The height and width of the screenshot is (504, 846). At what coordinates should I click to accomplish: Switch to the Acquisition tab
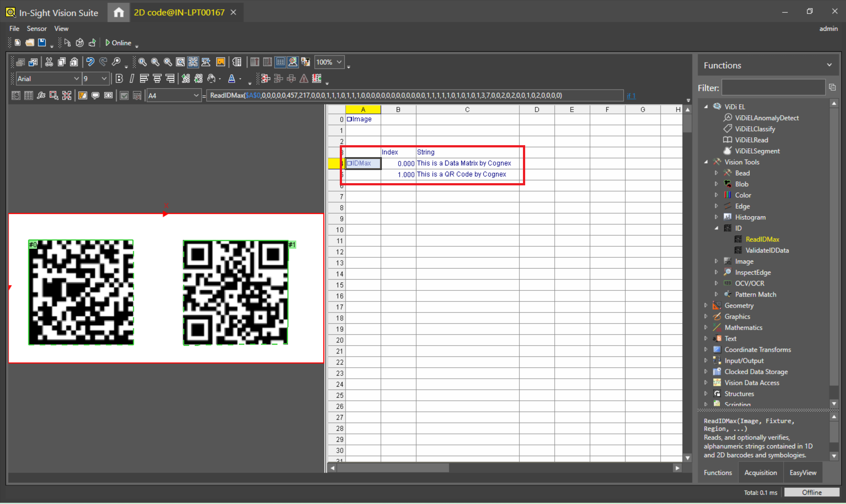tap(760, 472)
